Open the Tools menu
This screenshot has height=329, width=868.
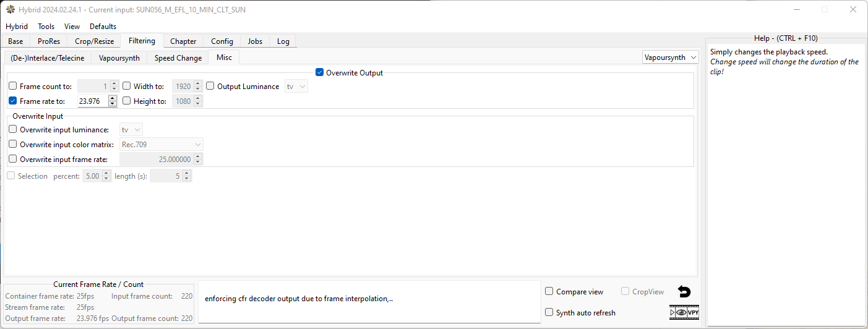click(x=46, y=27)
